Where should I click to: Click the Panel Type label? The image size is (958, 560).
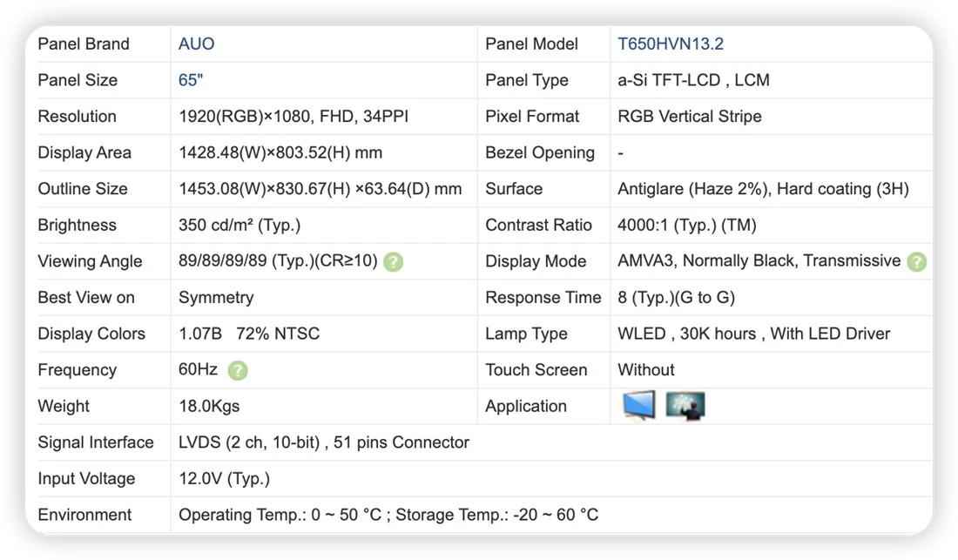[527, 80]
